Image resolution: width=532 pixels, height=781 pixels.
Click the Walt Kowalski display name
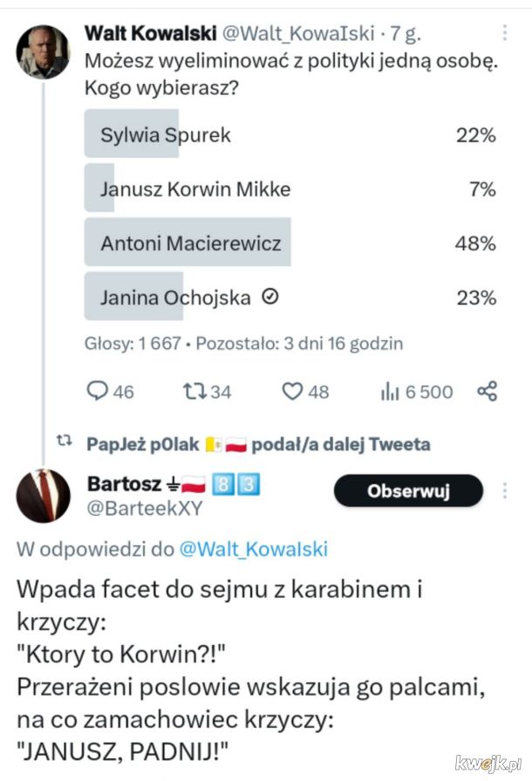click(149, 33)
